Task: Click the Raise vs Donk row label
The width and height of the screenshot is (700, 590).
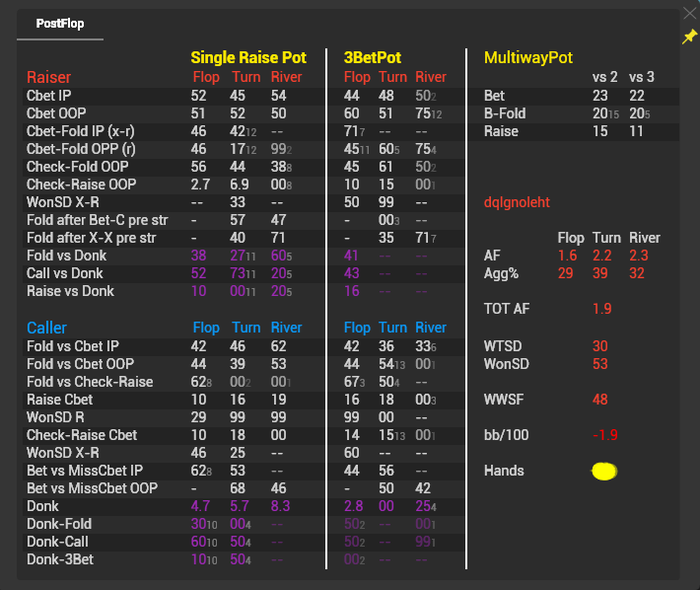Action: 70,291
